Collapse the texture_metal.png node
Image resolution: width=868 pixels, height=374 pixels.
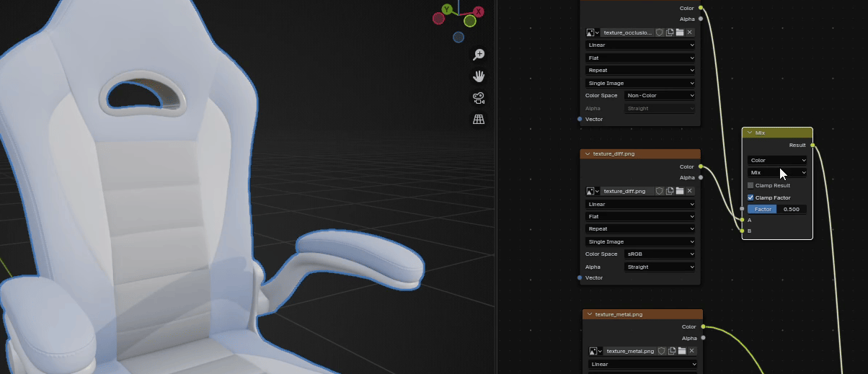(590, 315)
